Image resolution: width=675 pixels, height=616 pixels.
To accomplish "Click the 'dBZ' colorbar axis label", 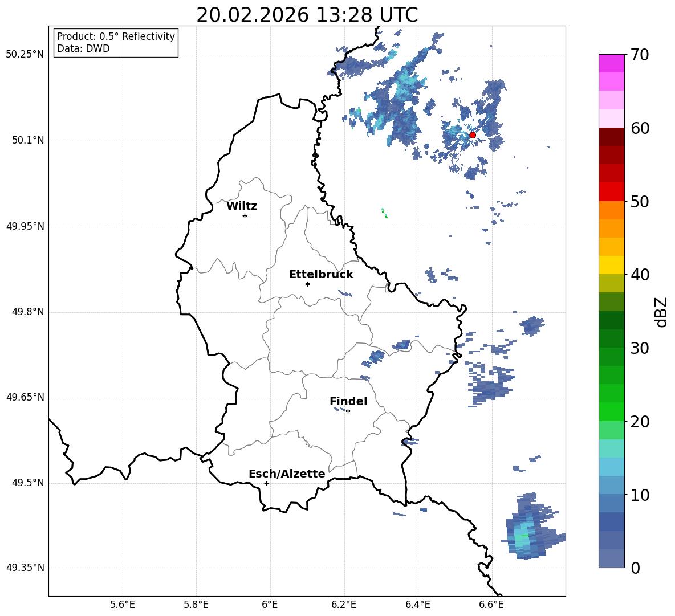I will [x=662, y=312].
